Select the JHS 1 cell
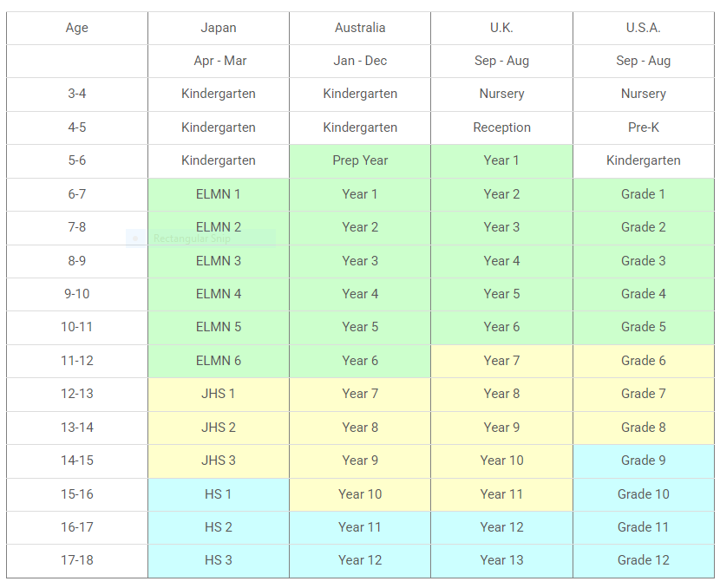The height and width of the screenshot is (588, 720). point(219,394)
